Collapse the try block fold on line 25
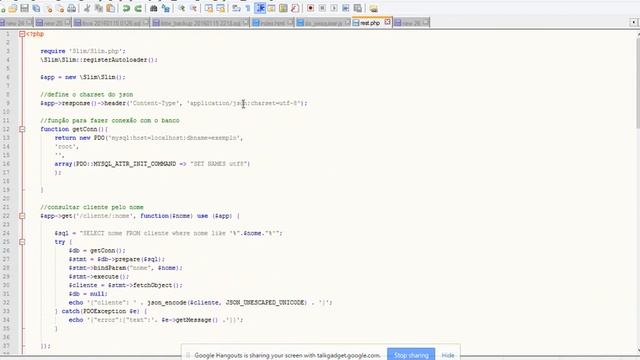This screenshot has width=640, height=360. click(22, 242)
